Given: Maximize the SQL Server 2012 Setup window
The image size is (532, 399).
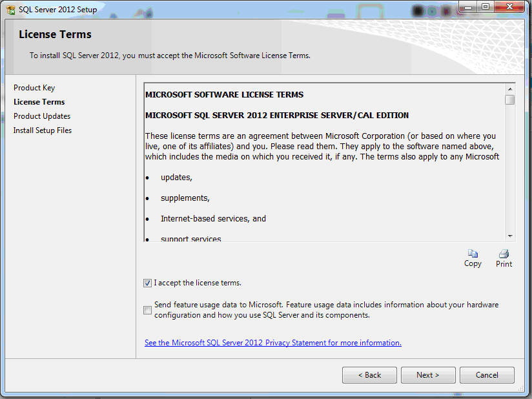Looking at the screenshot, I should (x=486, y=7).
